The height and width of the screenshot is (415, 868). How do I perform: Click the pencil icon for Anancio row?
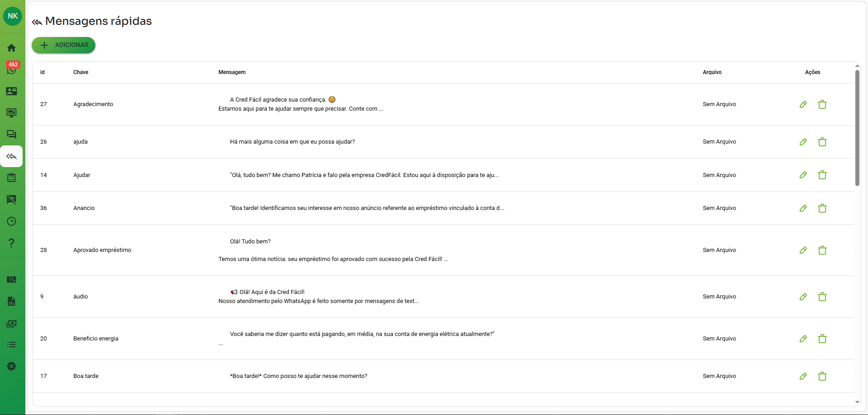pos(803,208)
